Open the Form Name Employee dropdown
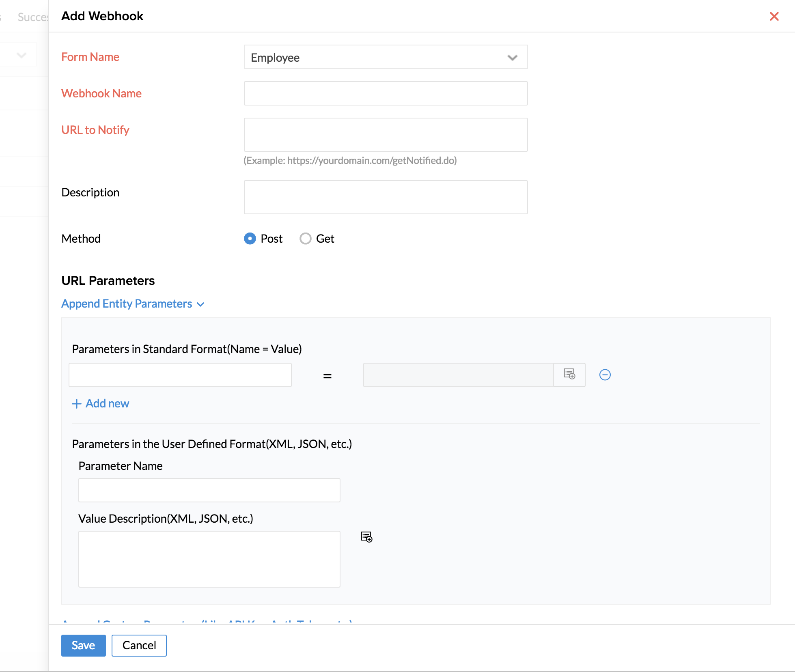 [385, 57]
